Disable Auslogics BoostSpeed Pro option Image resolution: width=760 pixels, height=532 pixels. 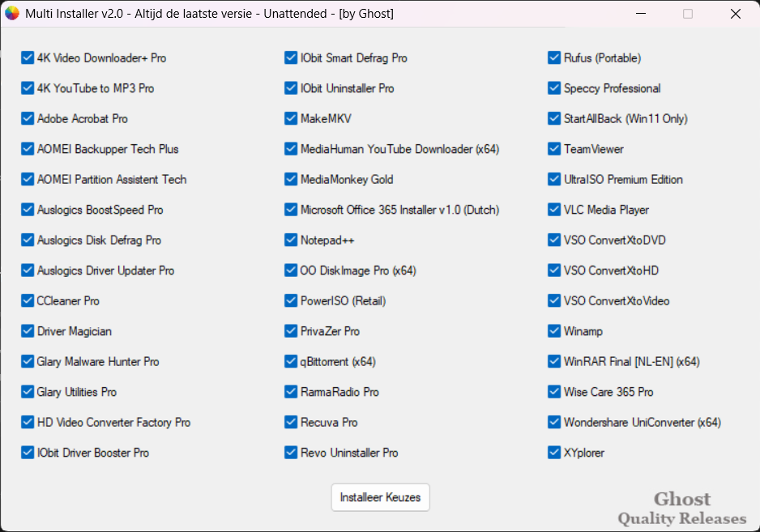(x=28, y=210)
